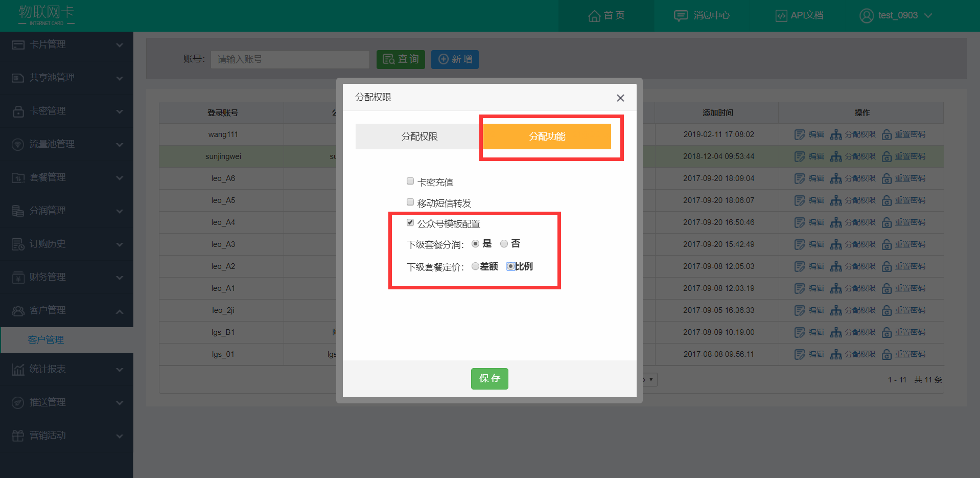The width and height of the screenshot is (980, 478).
Task: Uncheck the 公众号模板配置 checkbox
Action: coord(410,222)
